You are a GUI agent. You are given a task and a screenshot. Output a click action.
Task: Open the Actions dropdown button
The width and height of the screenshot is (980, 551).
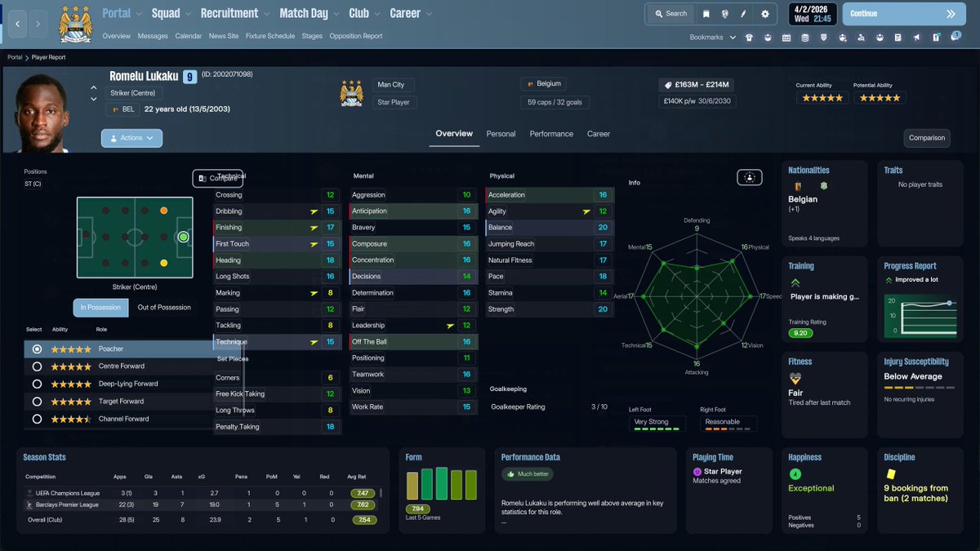click(x=131, y=138)
